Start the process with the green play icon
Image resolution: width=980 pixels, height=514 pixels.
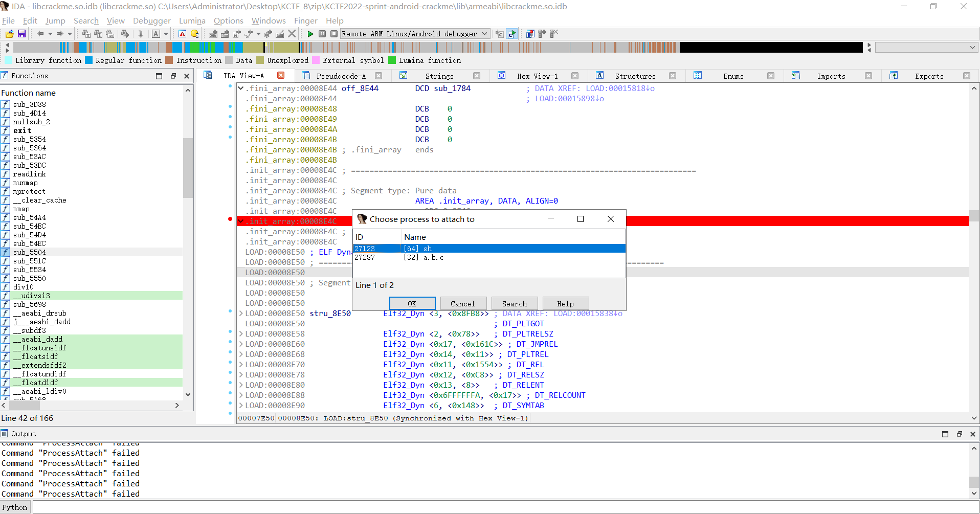(x=310, y=34)
